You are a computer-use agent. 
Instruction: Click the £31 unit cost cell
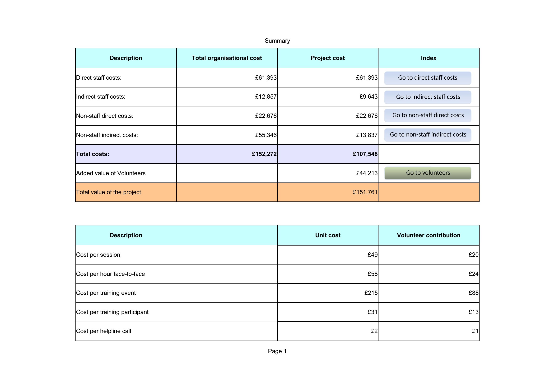coord(328,312)
